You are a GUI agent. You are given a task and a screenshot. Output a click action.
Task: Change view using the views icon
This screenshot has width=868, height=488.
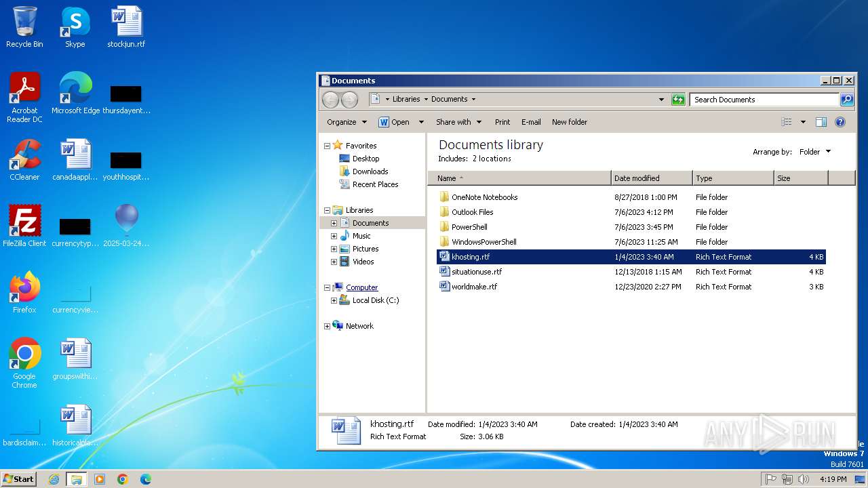[787, 122]
